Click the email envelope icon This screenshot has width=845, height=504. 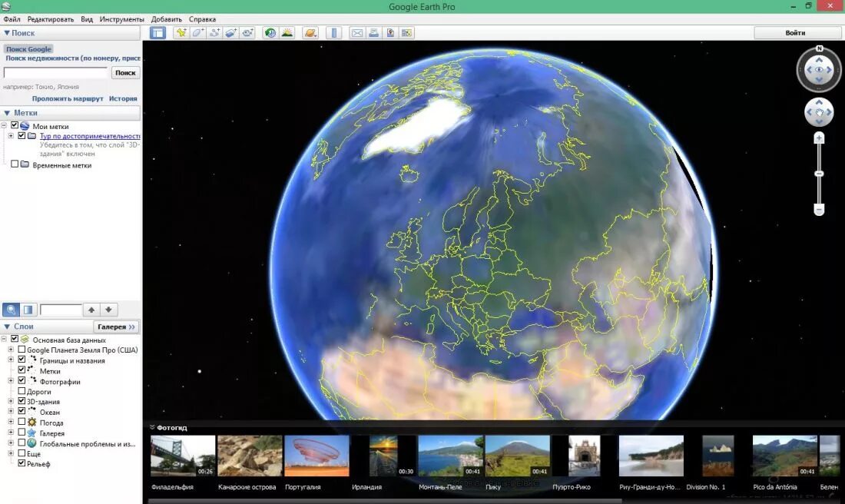click(356, 33)
